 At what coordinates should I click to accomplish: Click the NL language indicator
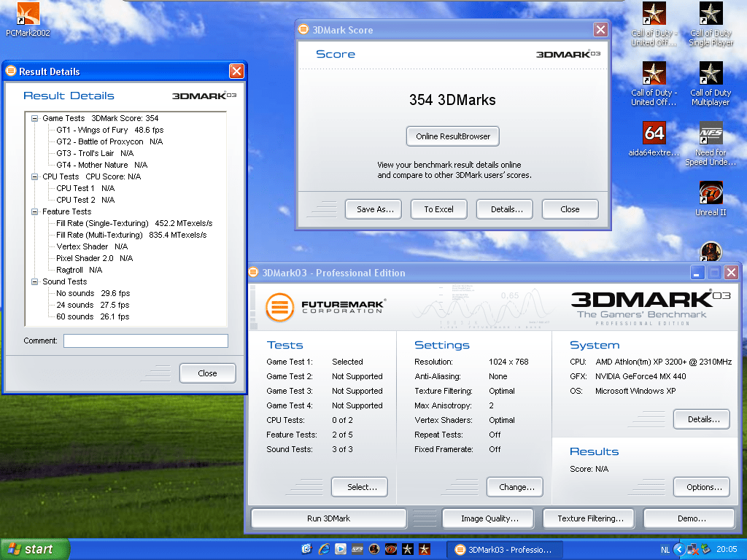[665, 550]
